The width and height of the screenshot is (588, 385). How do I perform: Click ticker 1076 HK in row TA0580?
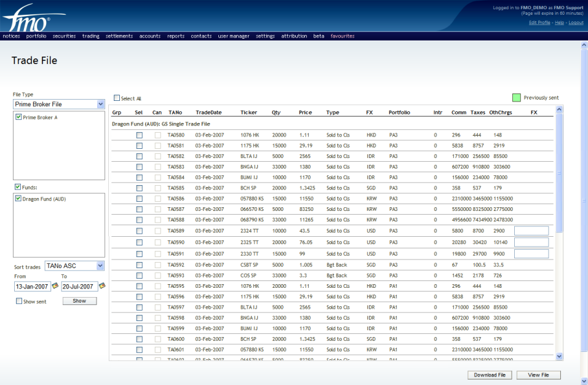pyautogui.click(x=250, y=135)
